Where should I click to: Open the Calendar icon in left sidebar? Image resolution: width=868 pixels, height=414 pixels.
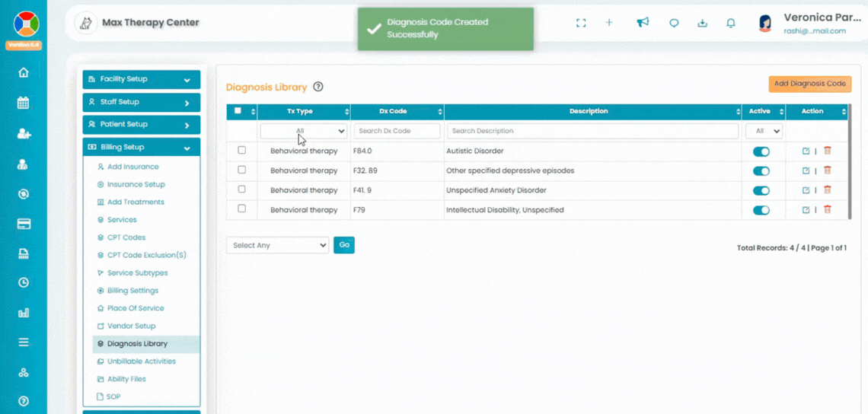click(24, 103)
